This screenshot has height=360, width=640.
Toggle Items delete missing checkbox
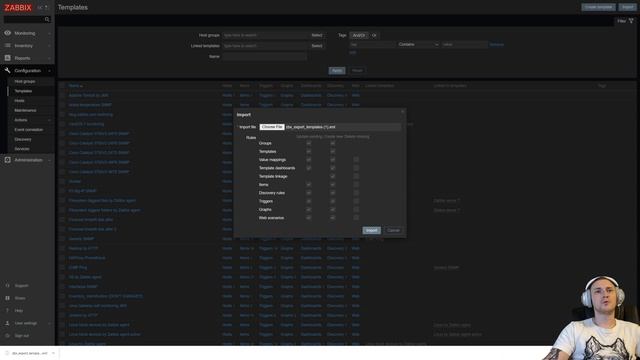(356, 184)
